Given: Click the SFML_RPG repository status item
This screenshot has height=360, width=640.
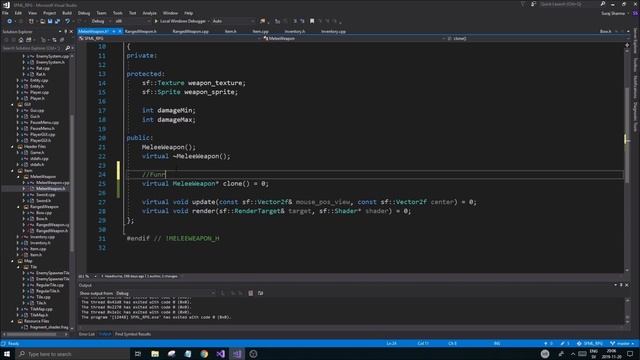Looking at the screenshot, I should click(x=589, y=343).
